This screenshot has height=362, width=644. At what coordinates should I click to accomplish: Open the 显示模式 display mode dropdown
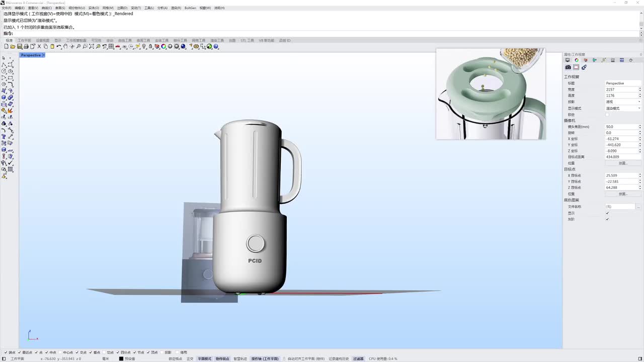click(623, 108)
